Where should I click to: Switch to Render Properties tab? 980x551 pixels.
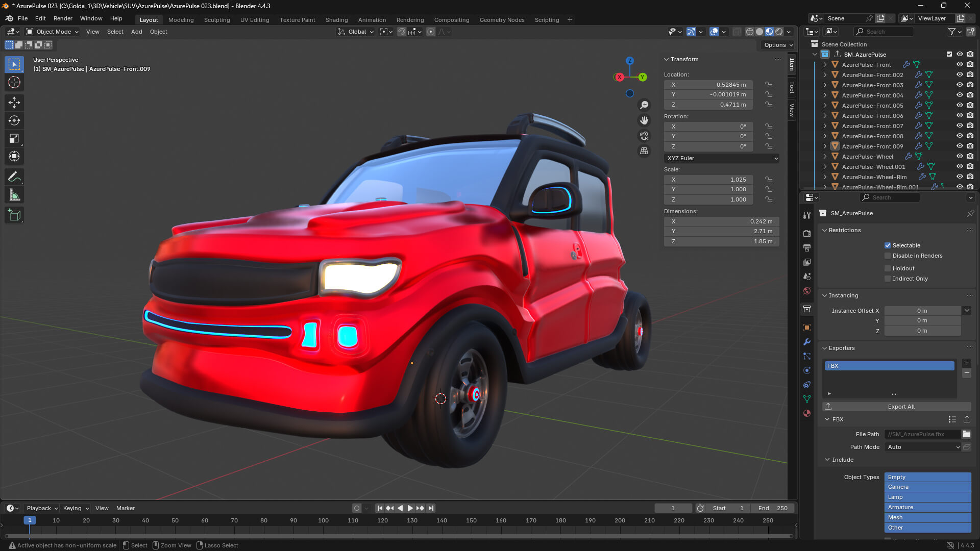(807, 233)
